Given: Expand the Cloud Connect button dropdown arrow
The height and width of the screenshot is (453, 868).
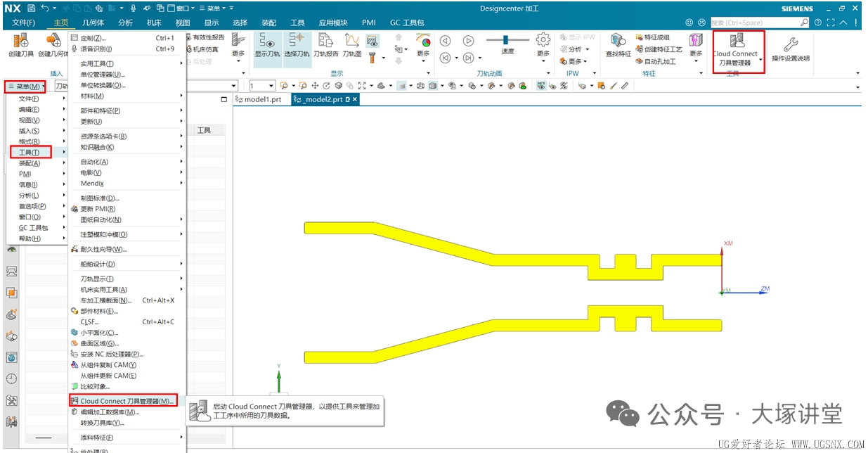Looking at the screenshot, I should 760,60.
